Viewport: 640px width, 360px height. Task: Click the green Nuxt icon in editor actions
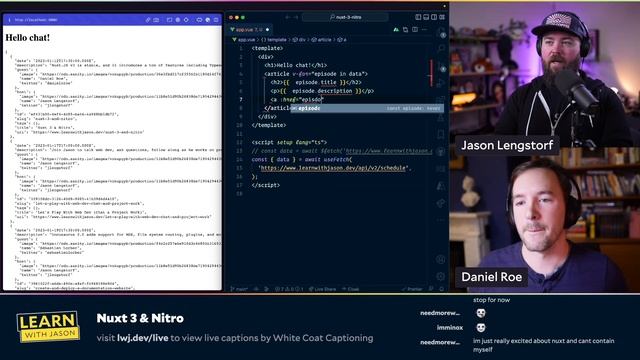click(396, 30)
